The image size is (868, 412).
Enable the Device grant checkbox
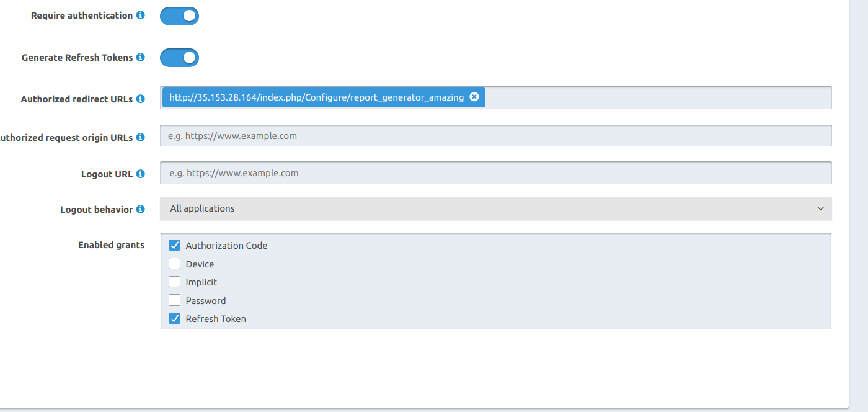(175, 264)
